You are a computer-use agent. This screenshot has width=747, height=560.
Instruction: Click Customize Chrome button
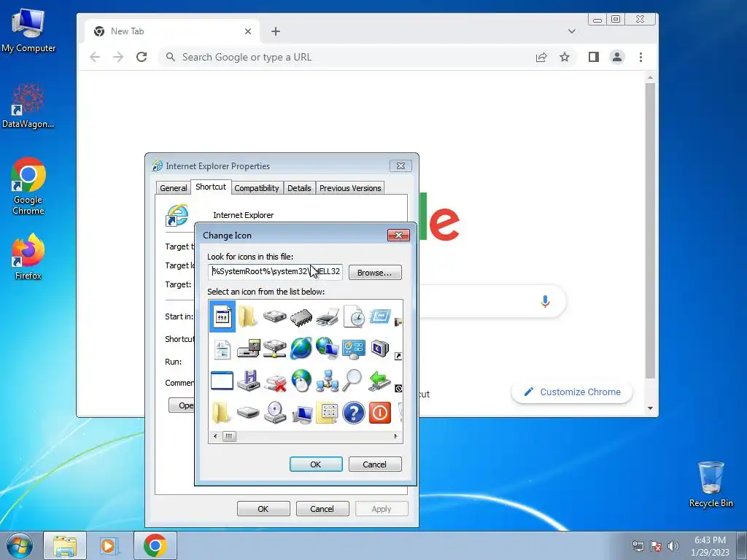[572, 392]
